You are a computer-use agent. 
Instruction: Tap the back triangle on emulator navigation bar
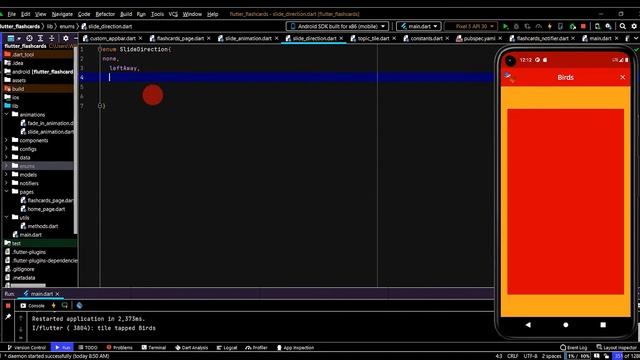pyautogui.click(x=528, y=325)
